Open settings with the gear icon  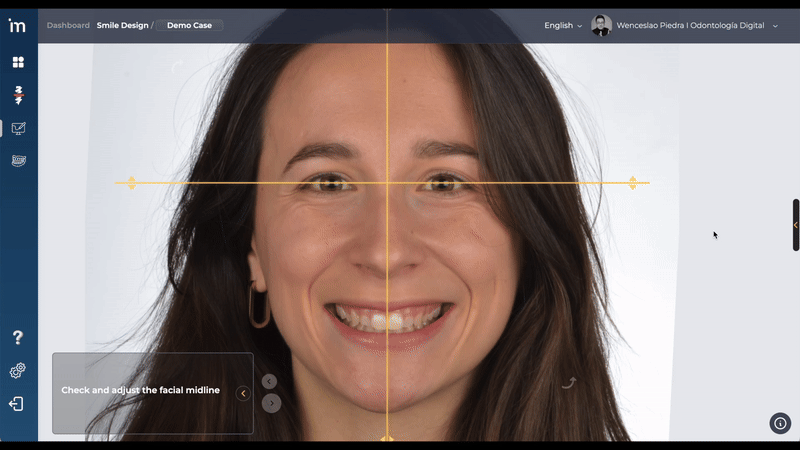click(18, 371)
